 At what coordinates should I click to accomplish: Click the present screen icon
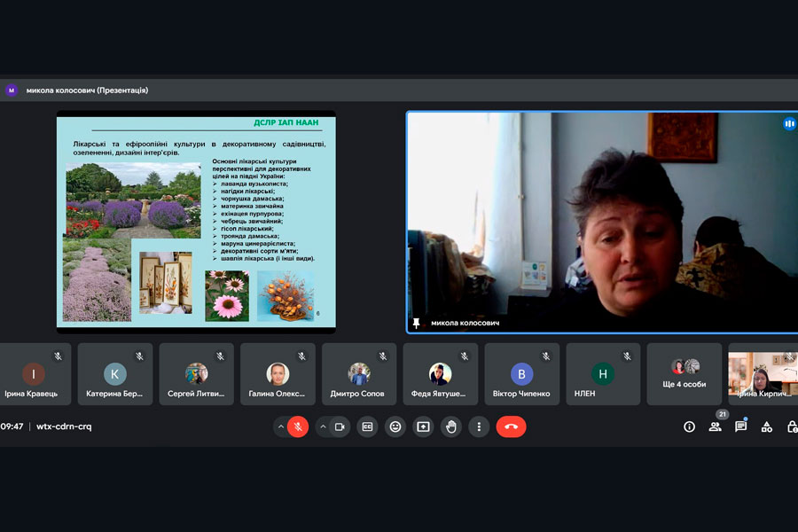pyautogui.click(x=423, y=426)
